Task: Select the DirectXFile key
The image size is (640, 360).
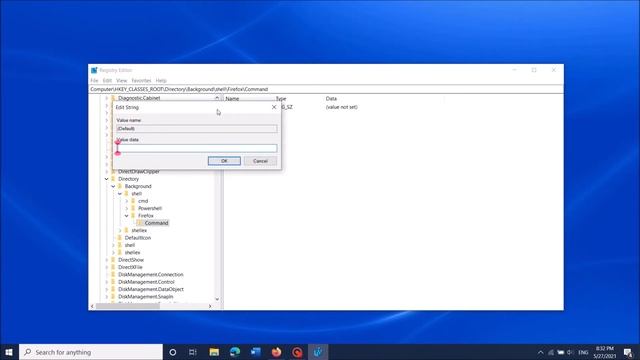Action: [x=130, y=267]
